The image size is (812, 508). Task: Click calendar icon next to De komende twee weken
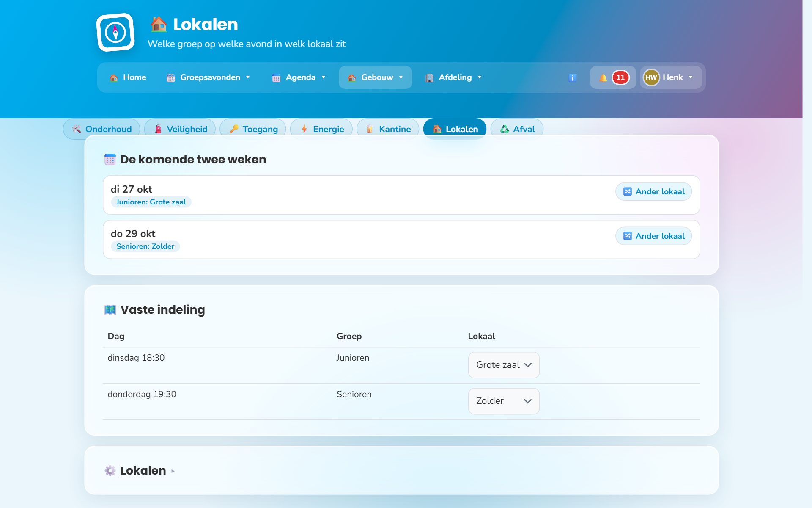[110, 160]
